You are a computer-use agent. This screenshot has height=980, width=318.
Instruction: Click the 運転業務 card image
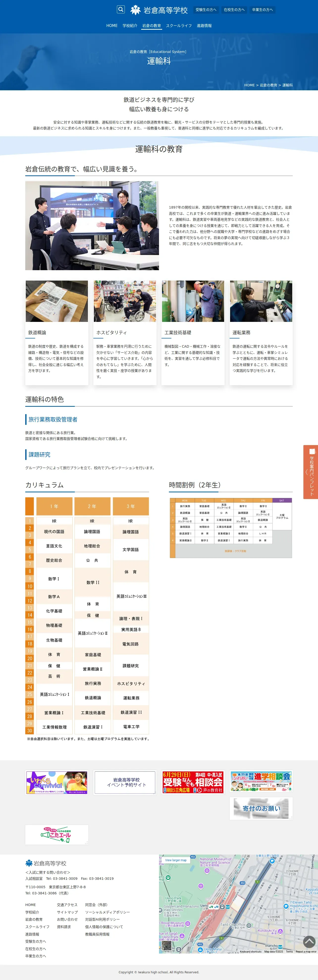coord(261,301)
